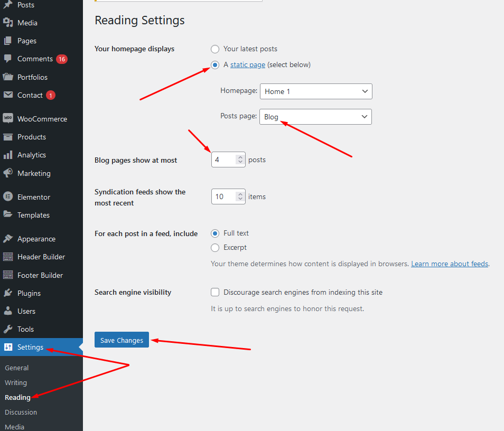Open the Media settings submenu

pyautogui.click(x=14, y=427)
